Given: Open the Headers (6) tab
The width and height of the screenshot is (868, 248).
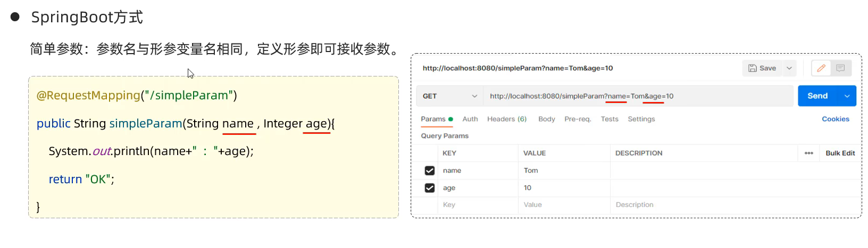Looking at the screenshot, I should click(x=506, y=119).
